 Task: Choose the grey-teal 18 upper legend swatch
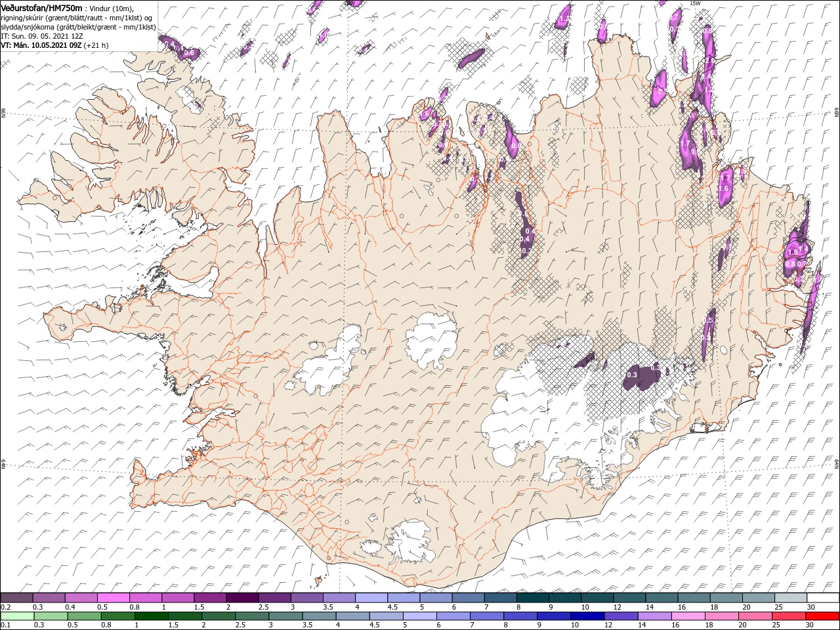(726, 598)
